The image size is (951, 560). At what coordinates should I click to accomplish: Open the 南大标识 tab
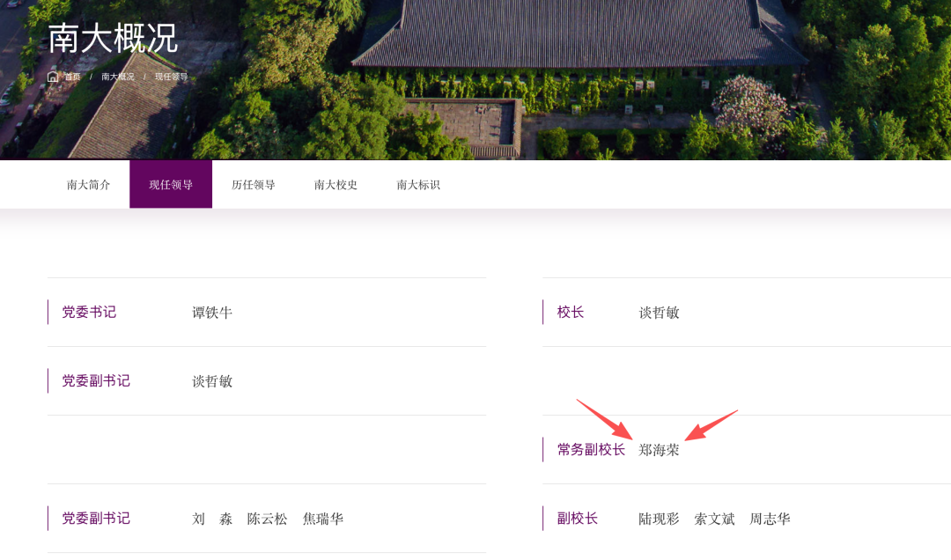tap(418, 185)
